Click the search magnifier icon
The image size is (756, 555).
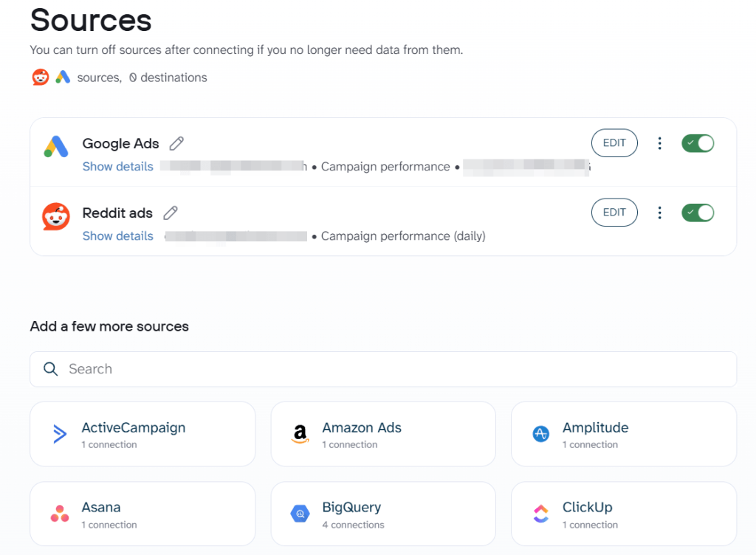click(50, 369)
